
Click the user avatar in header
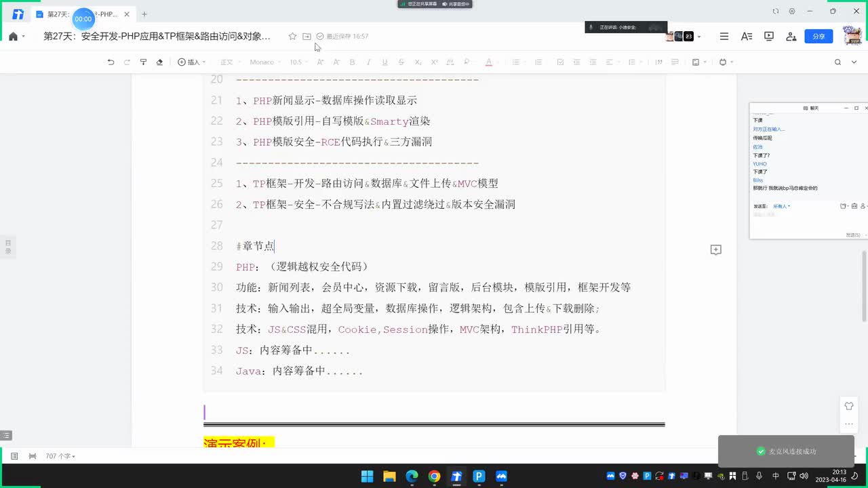point(852,35)
